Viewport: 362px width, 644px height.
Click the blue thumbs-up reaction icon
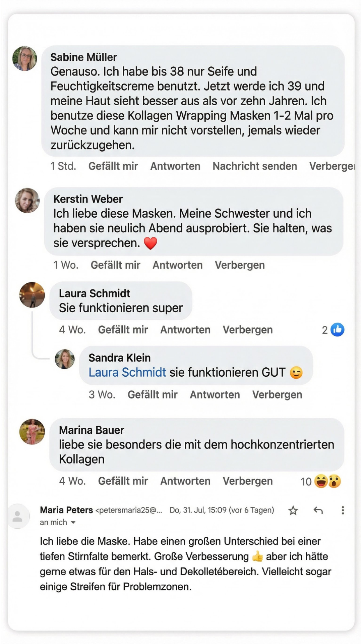pos(337,330)
